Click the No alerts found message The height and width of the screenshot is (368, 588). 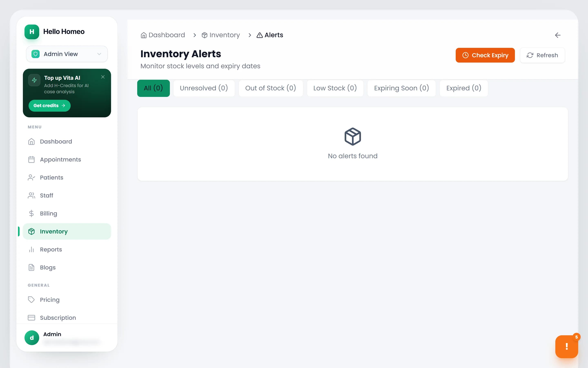(353, 156)
